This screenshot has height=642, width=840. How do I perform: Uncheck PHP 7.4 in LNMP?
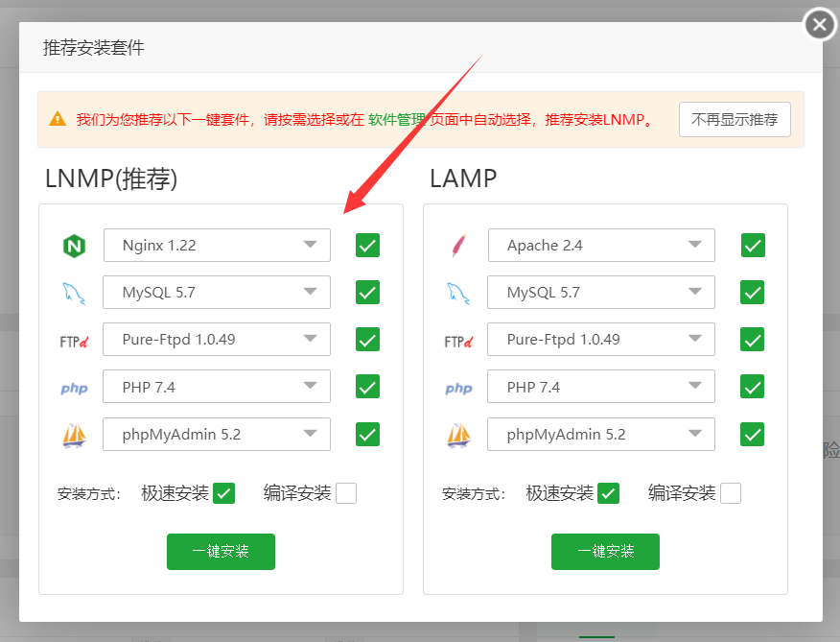(x=367, y=387)
